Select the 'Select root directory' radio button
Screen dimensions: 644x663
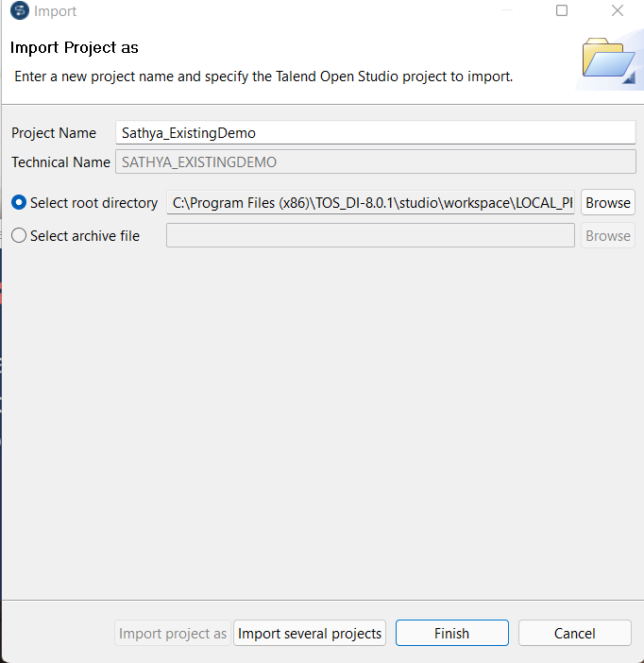[19, 202]
